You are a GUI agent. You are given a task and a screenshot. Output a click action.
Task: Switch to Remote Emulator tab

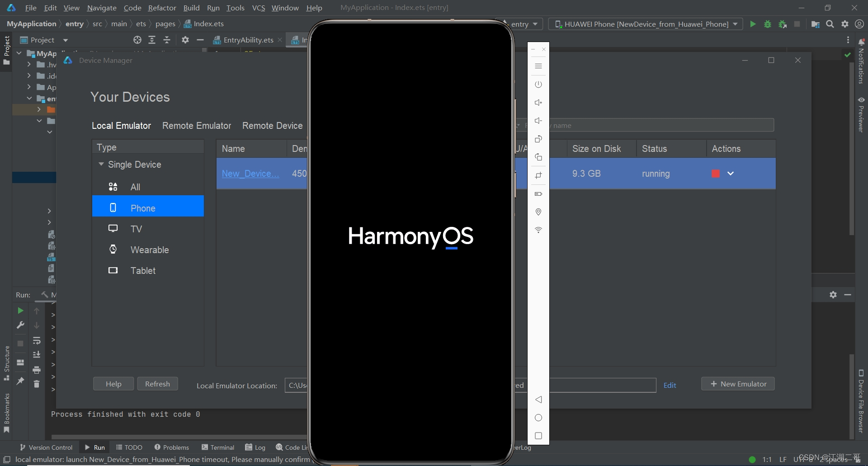tap(197, 126)
